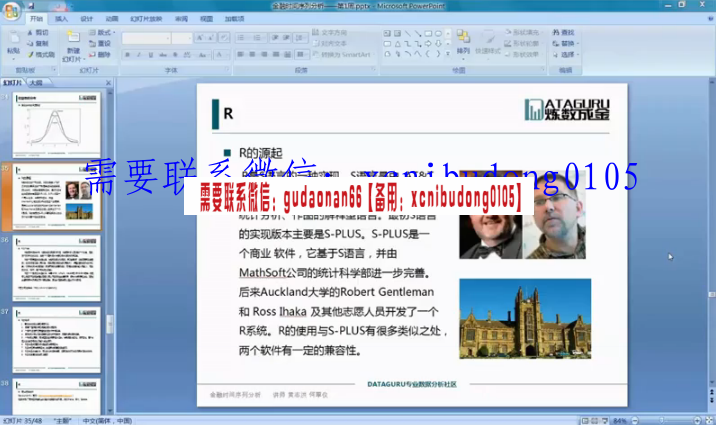The image size is (716, 425).
Task: Open the Select (选择) dropdown
Action: pos(566,54)
